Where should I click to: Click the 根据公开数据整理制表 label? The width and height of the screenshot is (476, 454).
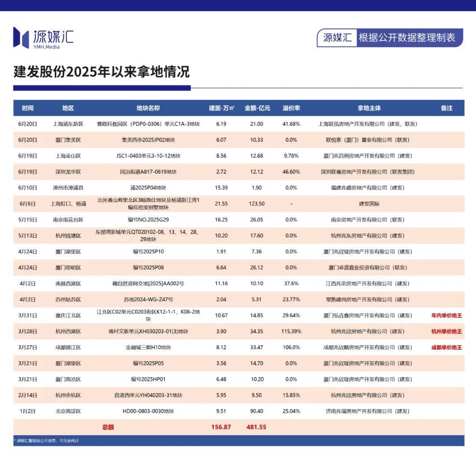[407, 37]
